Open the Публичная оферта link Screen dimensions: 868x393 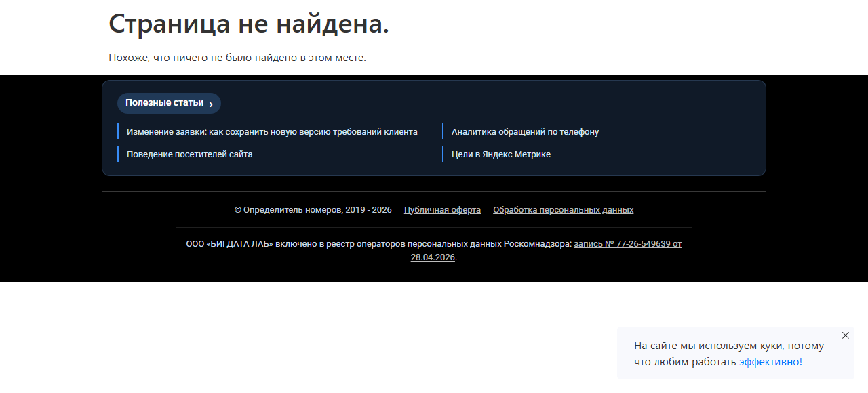[442, 210]
